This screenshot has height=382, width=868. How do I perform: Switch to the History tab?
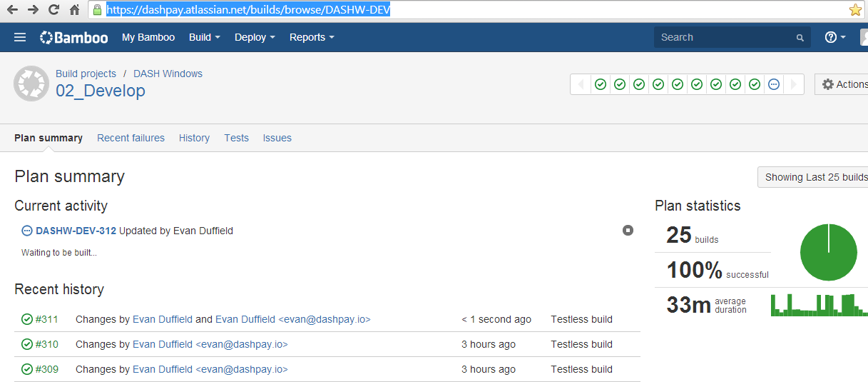(x=194, y=138)
